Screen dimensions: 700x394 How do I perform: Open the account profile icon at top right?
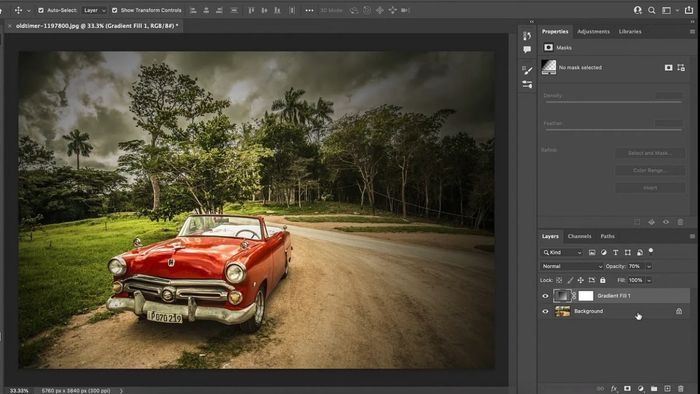(x=638, y=10)
